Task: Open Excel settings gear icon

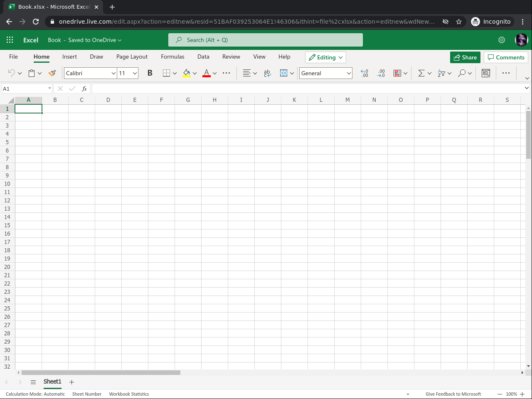Action: 502,40
